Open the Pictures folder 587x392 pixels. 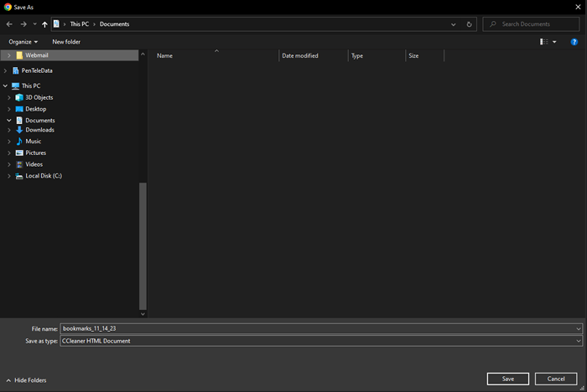tap(35, 152)
